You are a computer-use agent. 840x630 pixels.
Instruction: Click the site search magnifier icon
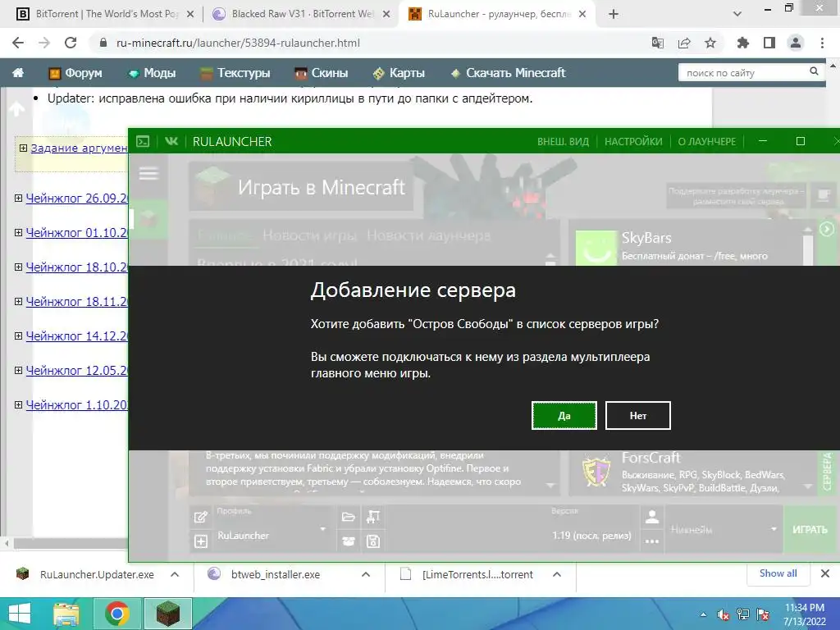coord(814,71)
